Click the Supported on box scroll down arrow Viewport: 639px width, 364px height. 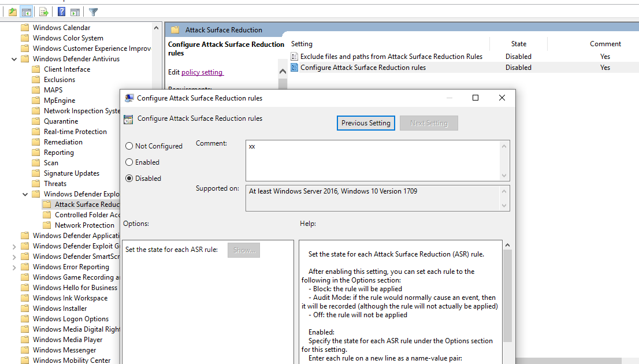(504, 206)
